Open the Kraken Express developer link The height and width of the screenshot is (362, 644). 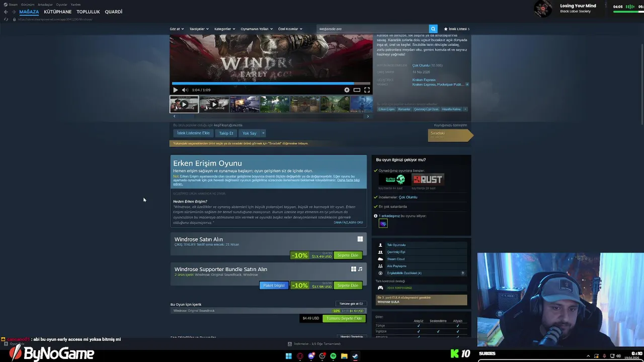click(x=424, y=80)
